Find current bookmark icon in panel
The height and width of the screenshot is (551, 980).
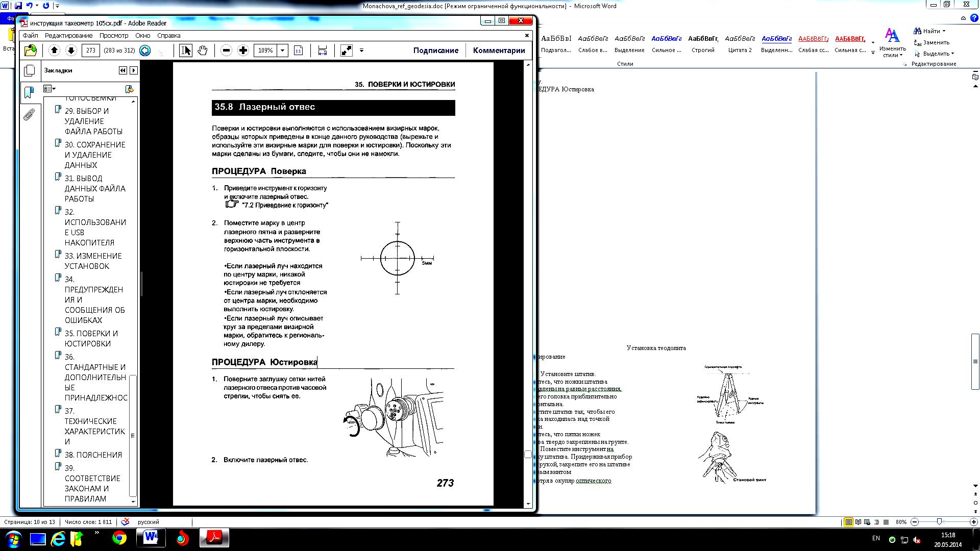130,89
